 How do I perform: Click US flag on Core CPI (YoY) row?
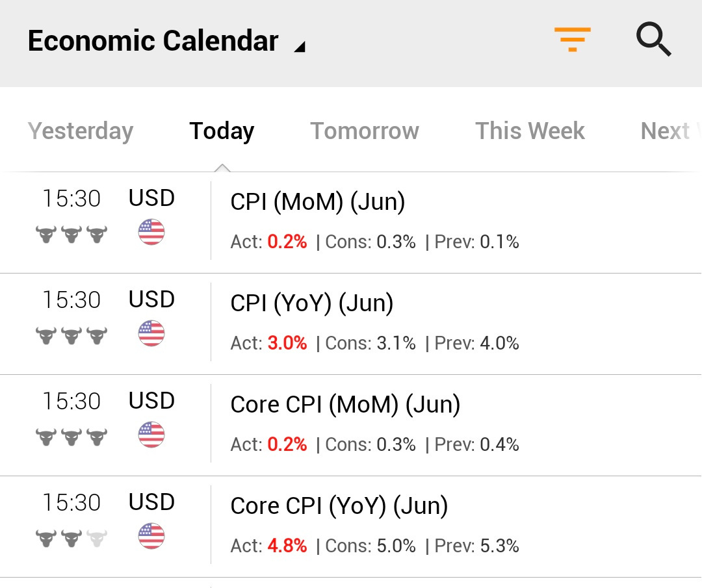[151, 536]
